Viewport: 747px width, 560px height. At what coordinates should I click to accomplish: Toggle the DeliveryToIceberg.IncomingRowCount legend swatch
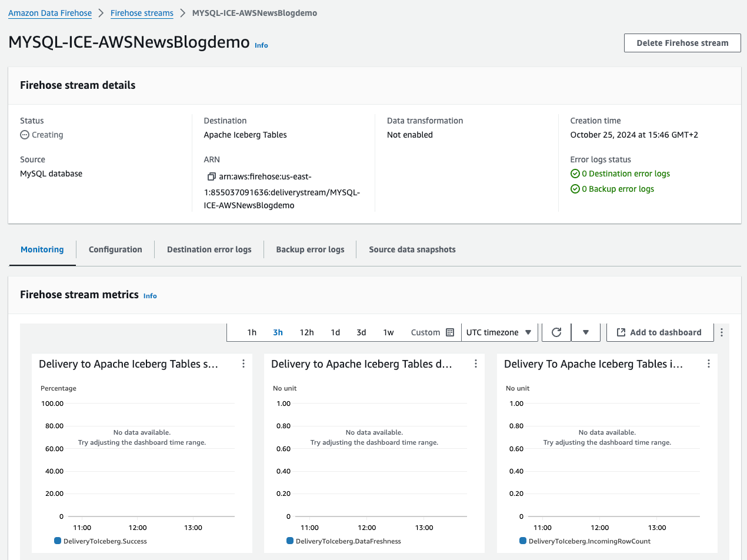point(523,541)
